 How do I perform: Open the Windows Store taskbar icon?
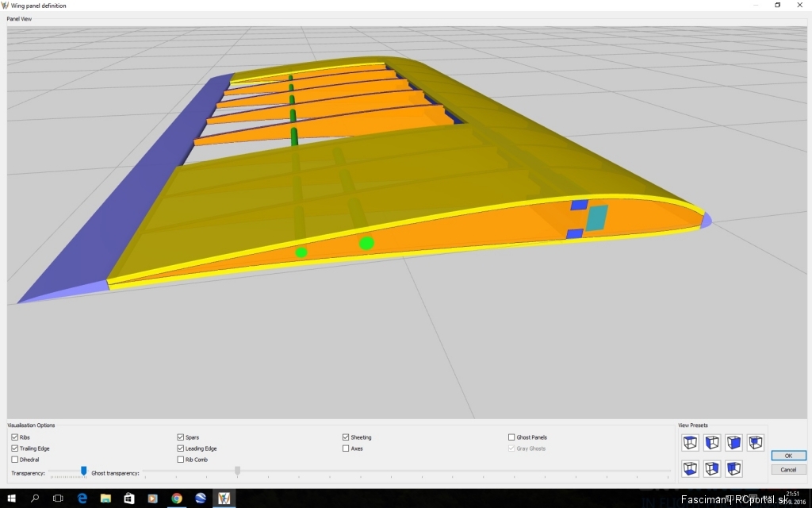(129, 498)
